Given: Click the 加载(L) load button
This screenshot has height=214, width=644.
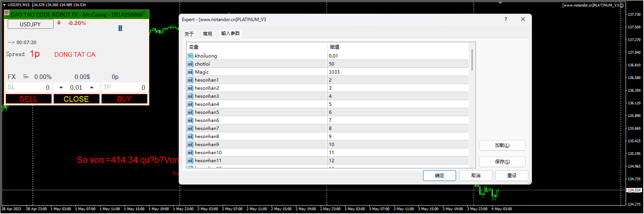Looking at the screenshot, I should [x=502, y=145].
